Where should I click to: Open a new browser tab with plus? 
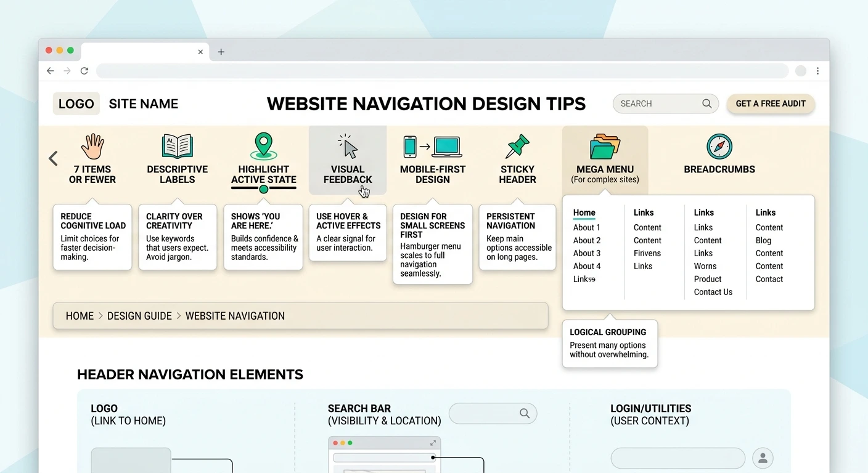pyautogui.click(x=221, y=52)
